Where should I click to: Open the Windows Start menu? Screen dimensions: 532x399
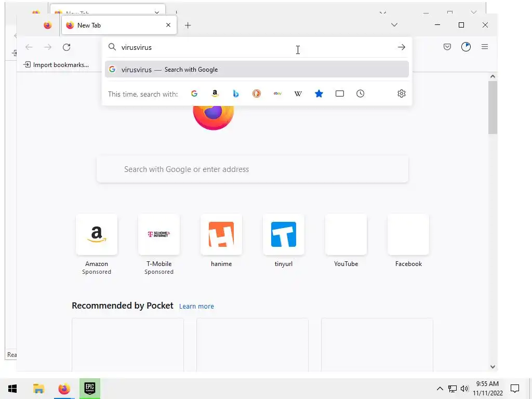[x=12, y=389]
